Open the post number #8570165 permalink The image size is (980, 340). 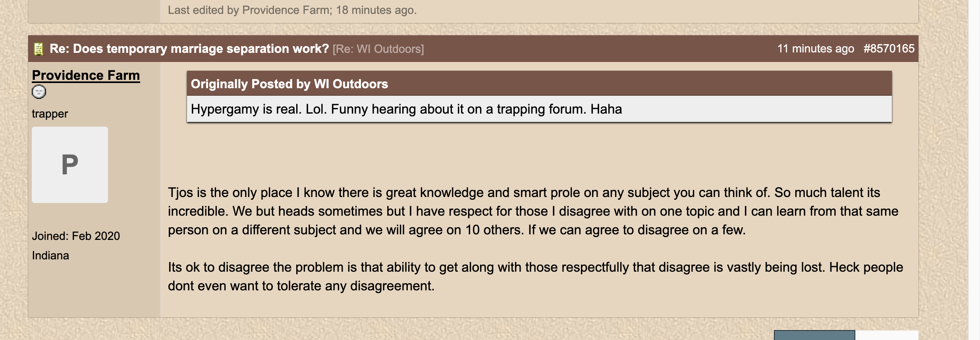889,49
